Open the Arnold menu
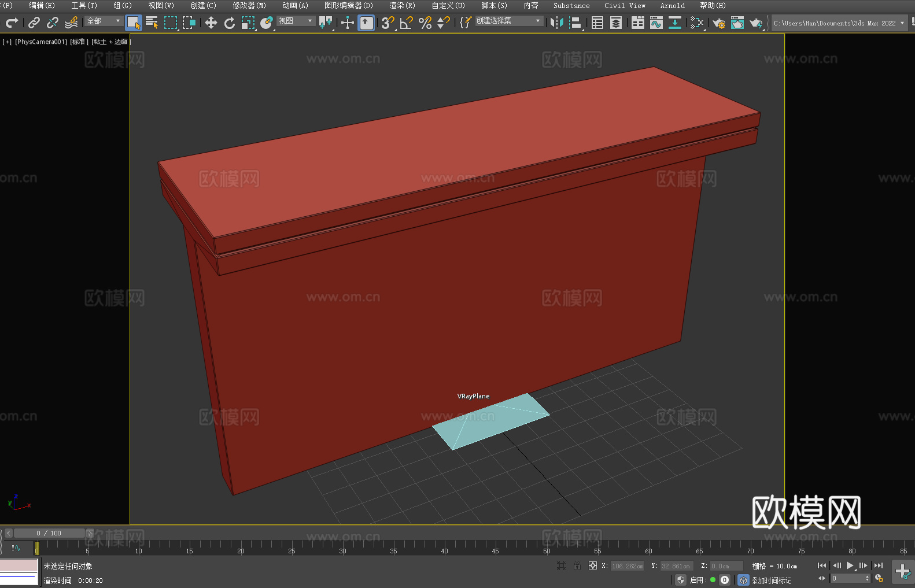The width and height of the screenshot is (915, 588). [x=672, y=5]
